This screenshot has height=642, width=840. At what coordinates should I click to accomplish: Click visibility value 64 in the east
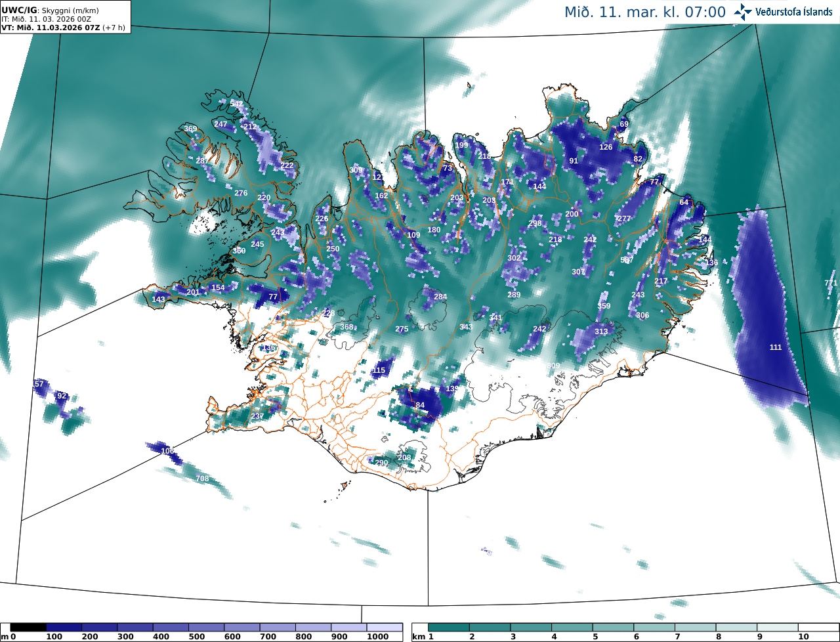click(x=684, y=202)
